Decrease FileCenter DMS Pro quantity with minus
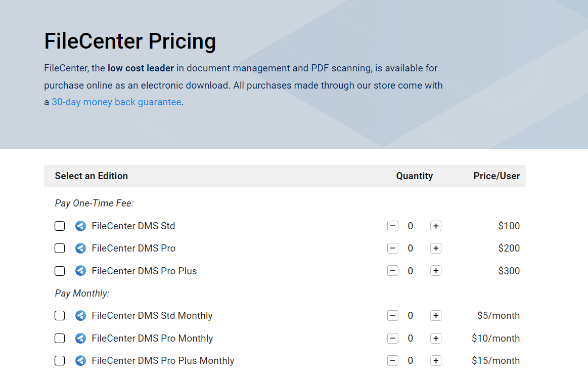The height and width of the screenshot is (375, 588). 393,248
